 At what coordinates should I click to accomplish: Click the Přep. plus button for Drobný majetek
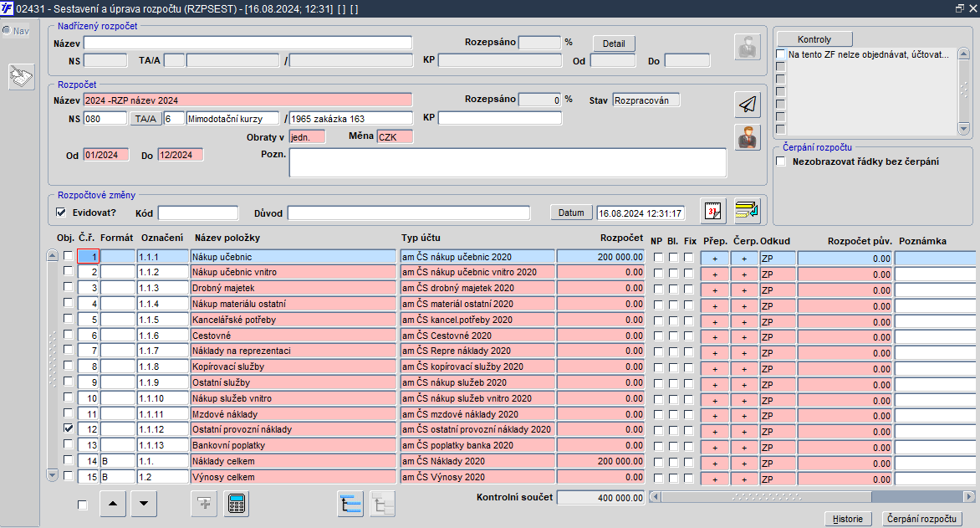tap(715, 290)
